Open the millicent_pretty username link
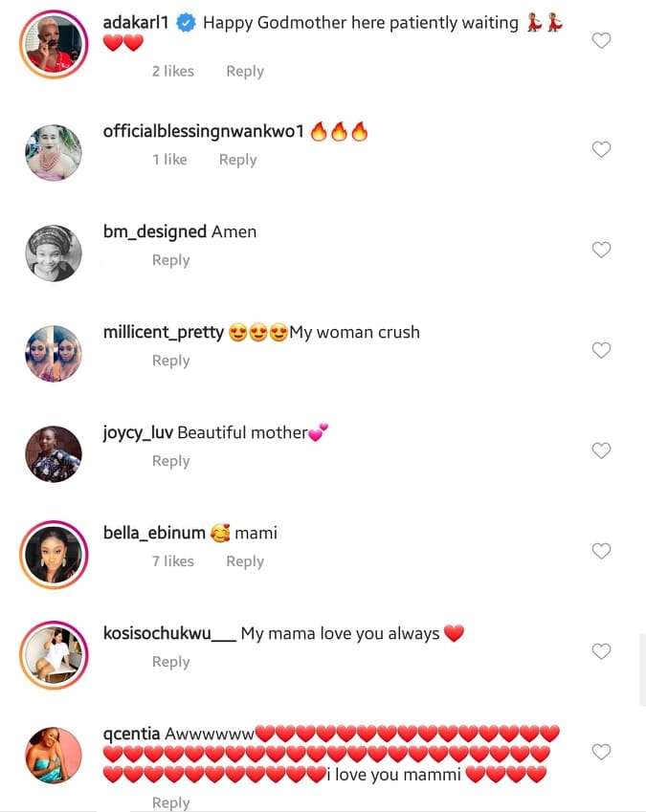Screen dimensions: 646x812 (163, 333)
